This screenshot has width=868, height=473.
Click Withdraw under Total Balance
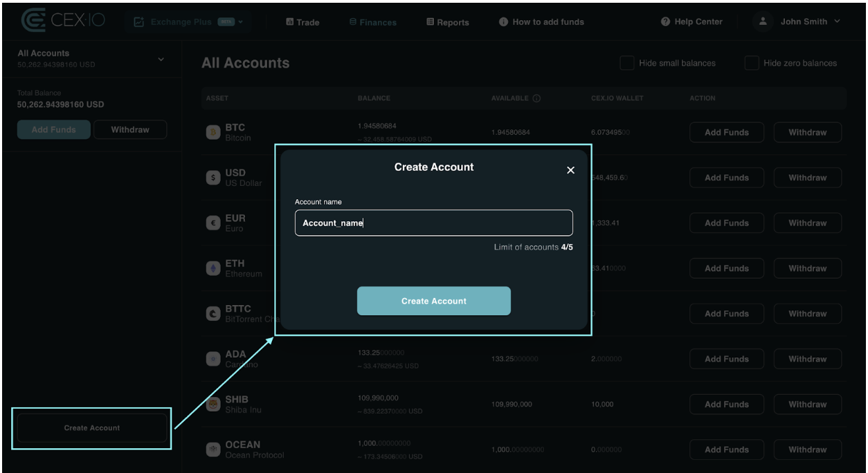[x=130, y=129]
